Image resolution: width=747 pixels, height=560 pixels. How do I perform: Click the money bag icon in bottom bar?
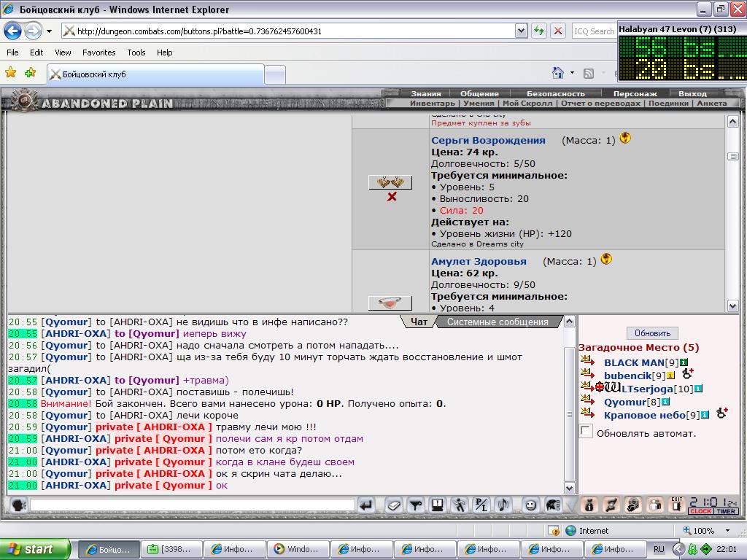click(x=589, y=505)
